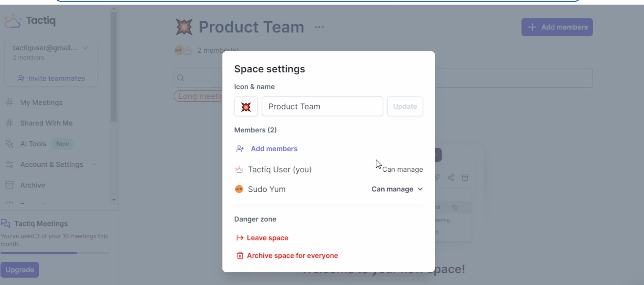Open AI Tools section
The image size is (644, 285).
tap(33, 144)
